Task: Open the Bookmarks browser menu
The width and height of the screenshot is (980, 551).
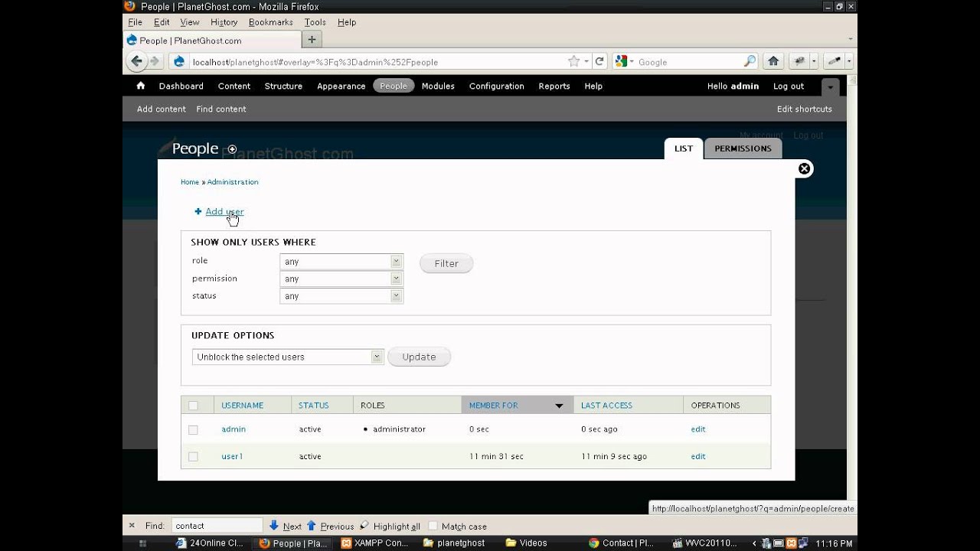Action: (x=270, y=22)
